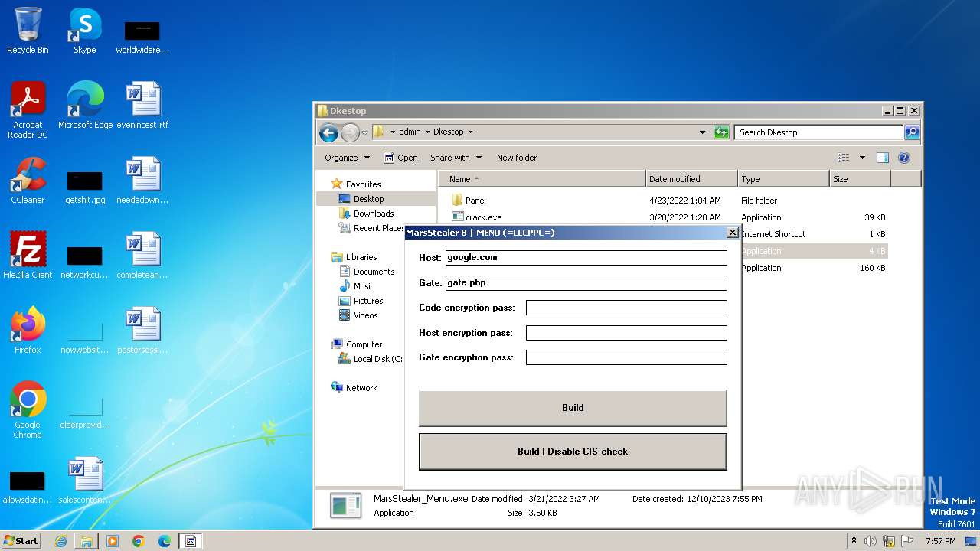Click the Search Dkestop box

coord(818,132)
